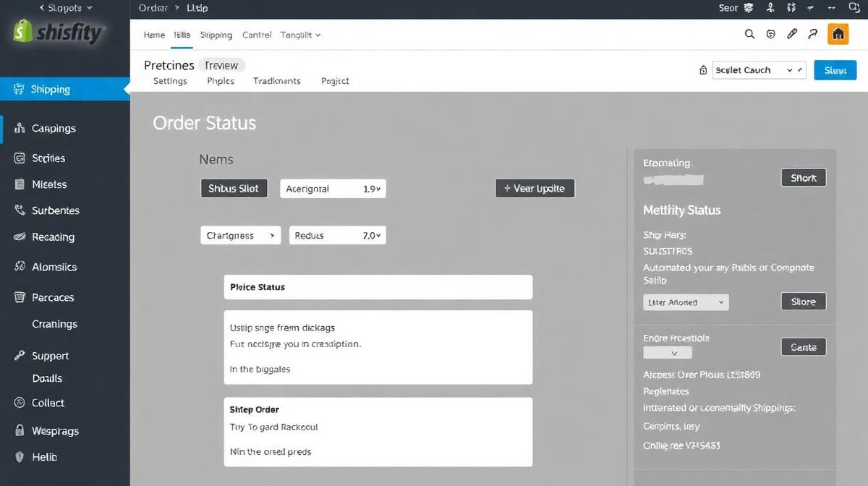Click the Vear Upolte button
The image size is (868, 486).
coord(535,188)
